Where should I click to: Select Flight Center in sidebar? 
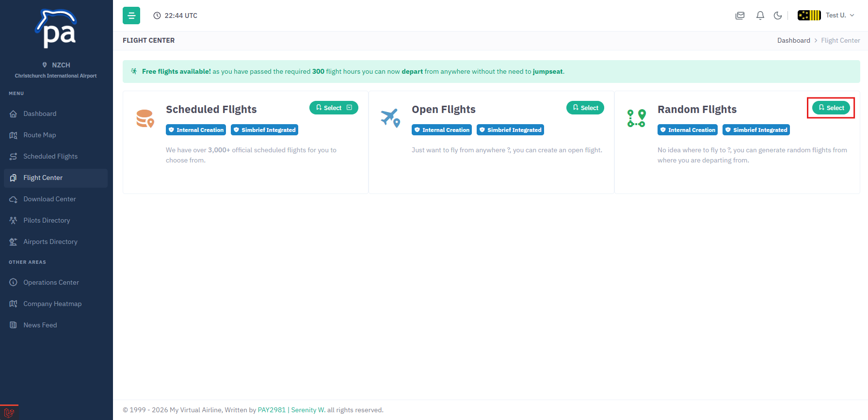click(56, 178)
